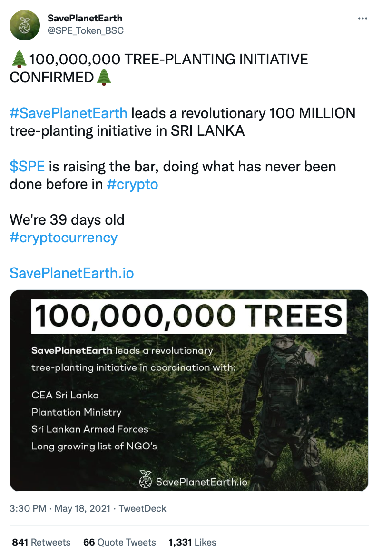Click the #SavePlanetEarth hashtag

[x=69, y=113]
